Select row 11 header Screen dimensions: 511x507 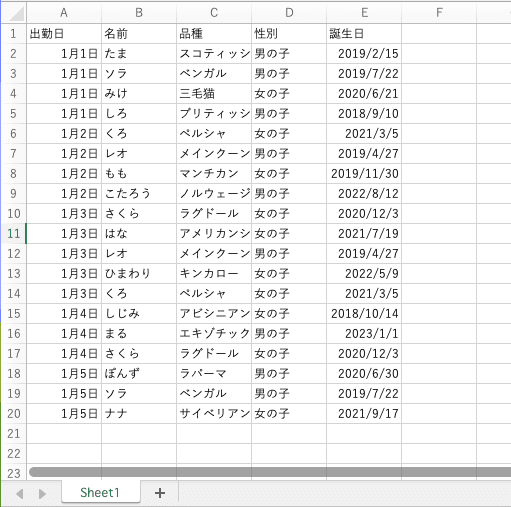[x=14, y=233]
